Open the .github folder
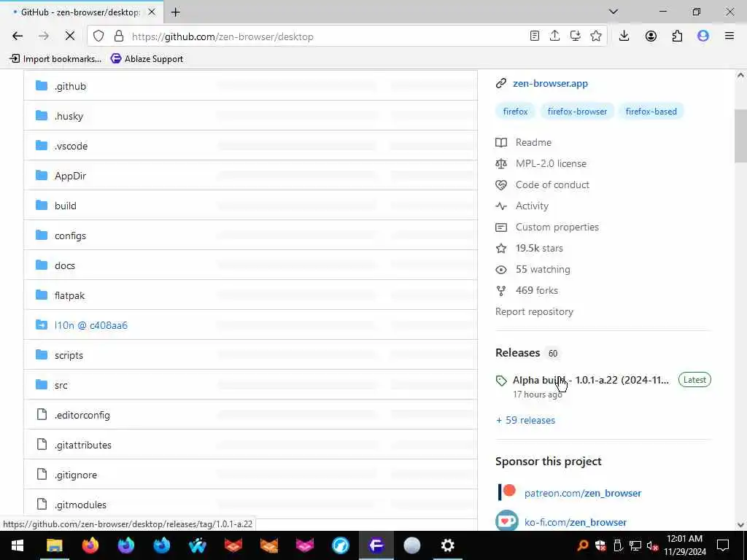Viewport: 747px width, 560px height. pyautogui.click(x=70, y=86)
